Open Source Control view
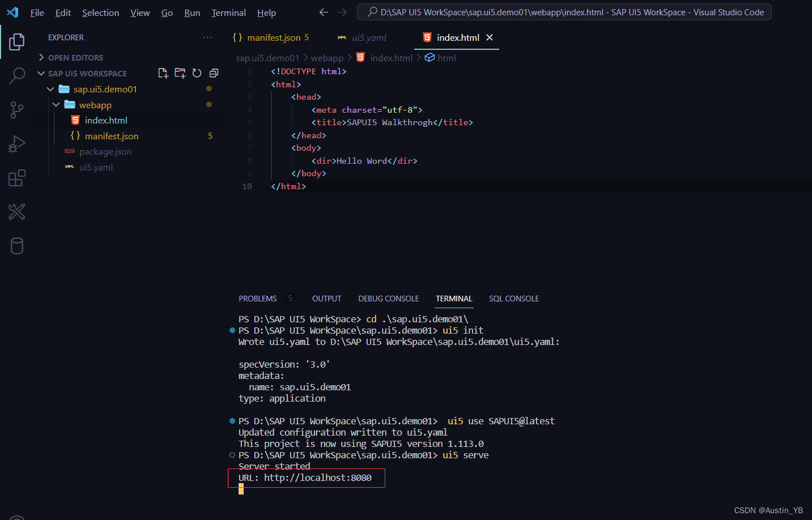Image resolution: width=812 pixels, height=520 pixels. (x=17, y=110)
